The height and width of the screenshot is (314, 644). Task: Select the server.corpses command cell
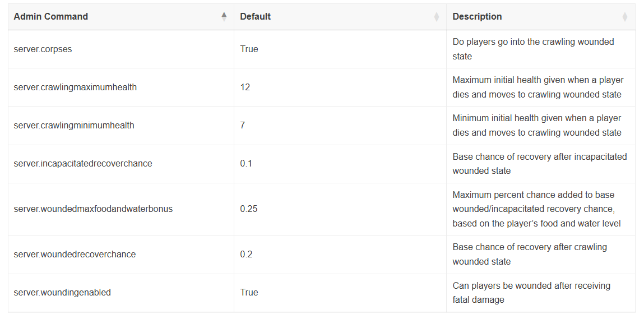[x=121, y=49]
